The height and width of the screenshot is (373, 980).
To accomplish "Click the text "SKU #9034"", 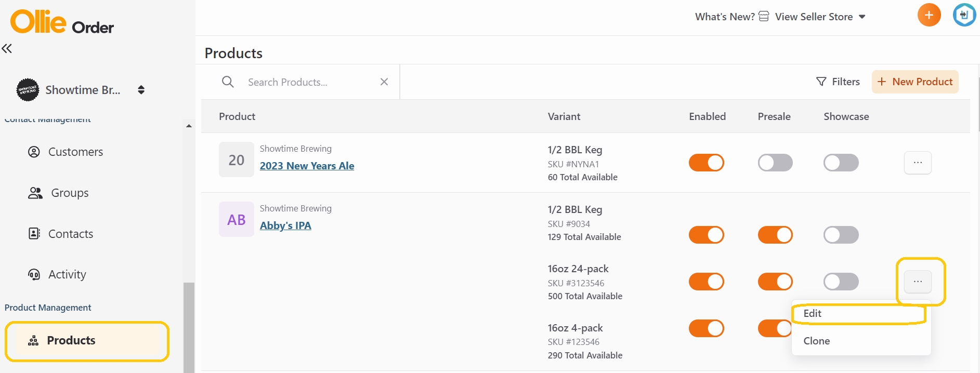I will (x=569, y=224).
